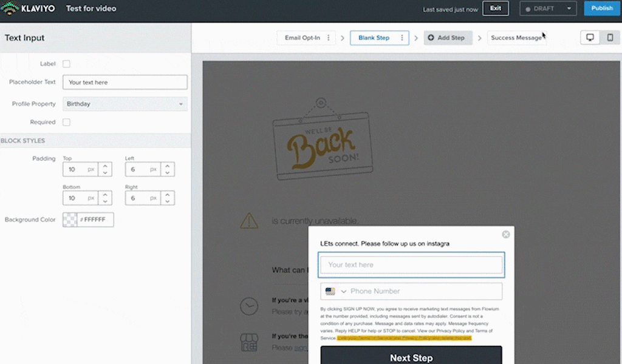Click Placeholder Text input field

click(x=125, y=83)
